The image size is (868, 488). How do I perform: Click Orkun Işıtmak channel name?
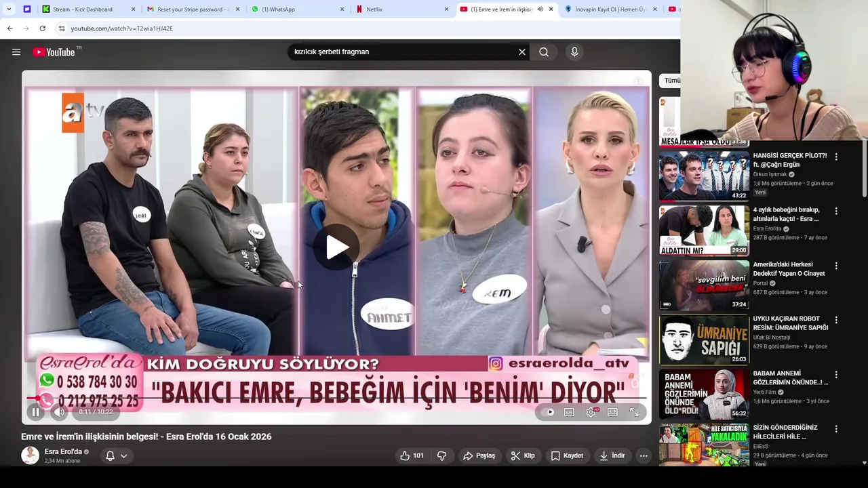[x=770, y=174]
